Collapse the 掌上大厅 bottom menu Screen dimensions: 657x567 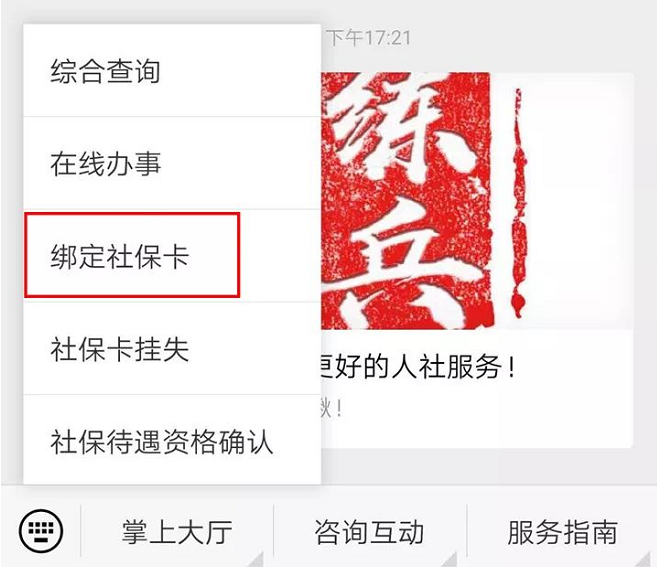(177, 532)
